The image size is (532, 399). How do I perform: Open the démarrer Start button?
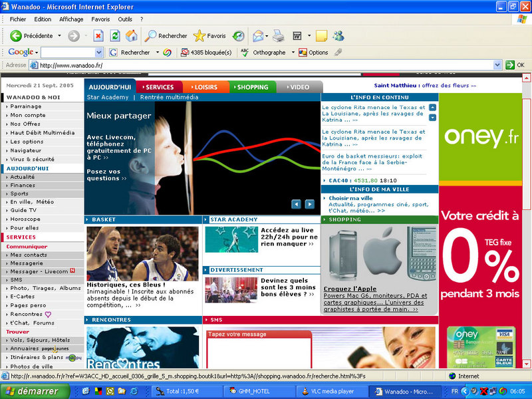coord(35,391)
